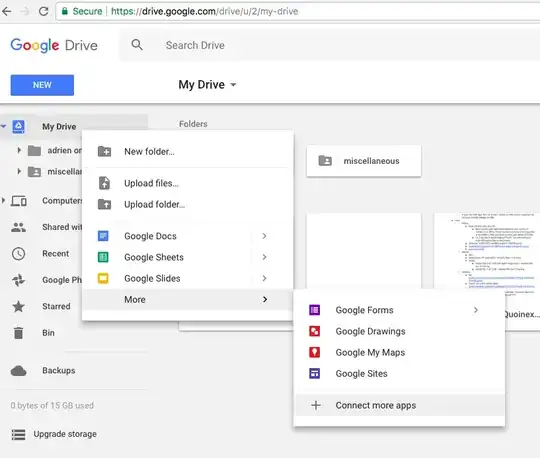The width and height of the screenshot is (540, 458).
Task: Choose New folder... from the menu
Action: (x=188, y=152)
